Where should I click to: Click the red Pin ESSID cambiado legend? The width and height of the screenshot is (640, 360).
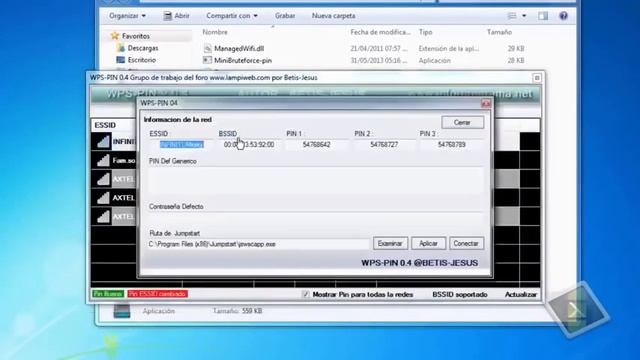[158, 294]
